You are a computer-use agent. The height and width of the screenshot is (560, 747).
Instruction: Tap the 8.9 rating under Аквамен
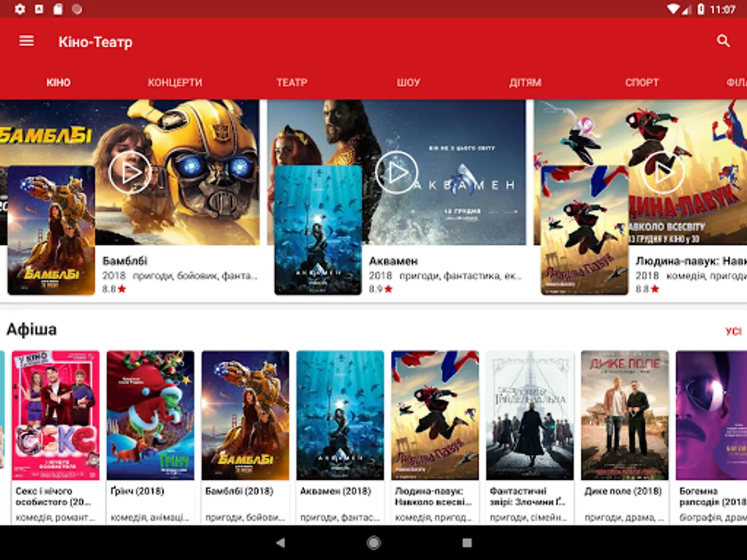pos(381,289)
